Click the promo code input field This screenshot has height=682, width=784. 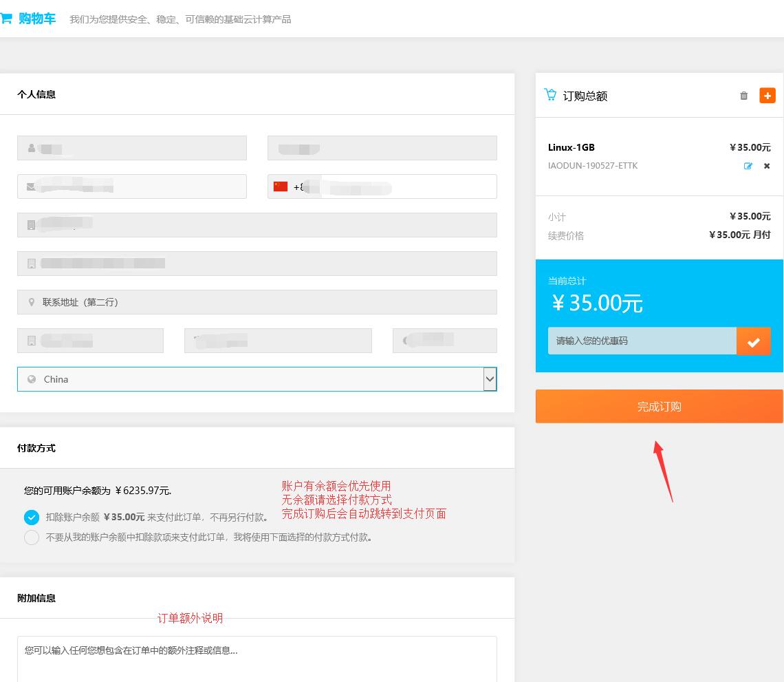(x=641, y=341)
